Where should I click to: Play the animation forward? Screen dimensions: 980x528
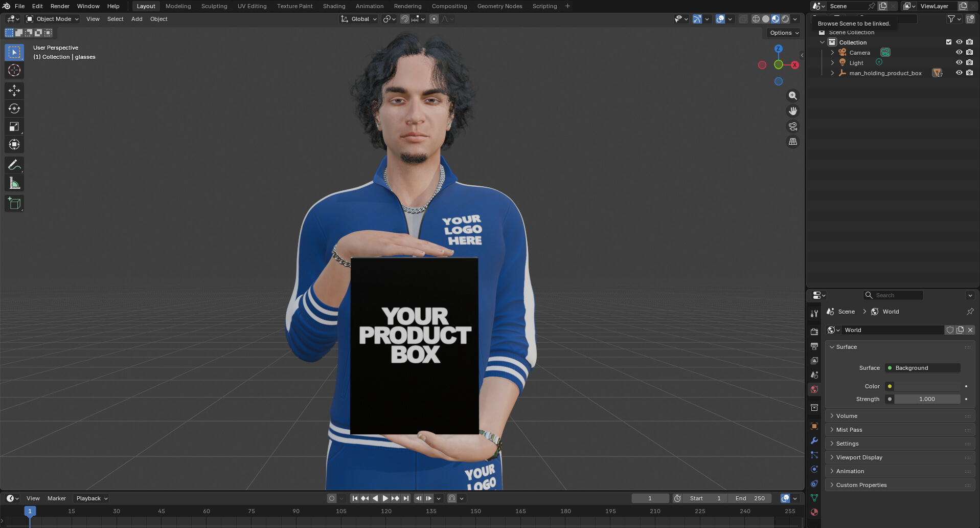coord(385,498)
